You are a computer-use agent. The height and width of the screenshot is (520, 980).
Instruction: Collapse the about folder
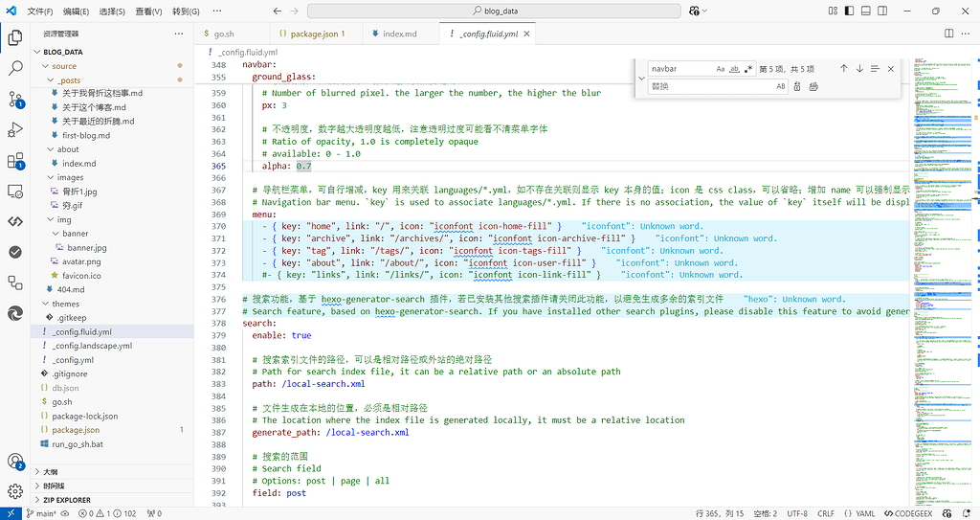tap(51, 149)
